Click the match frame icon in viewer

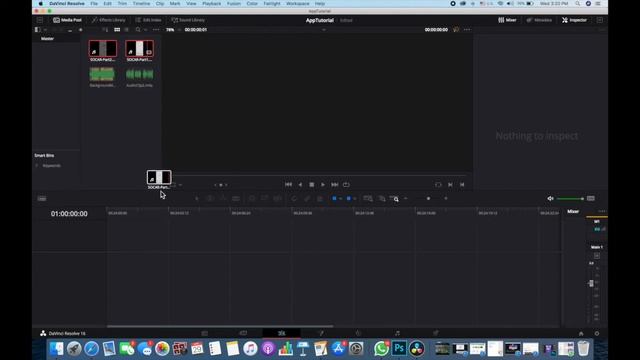pos(438,184)
